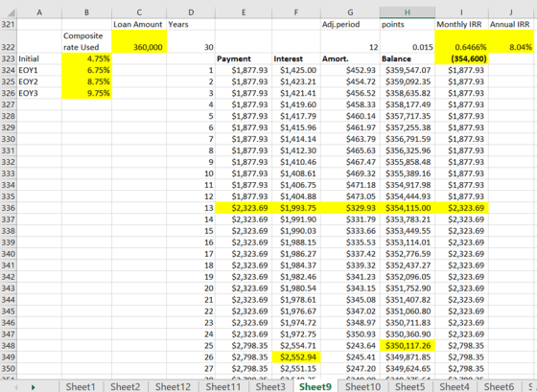Screen dimensions: 537x392
Task: Go to Sheet10 tab
Action: tap(363, 387)
